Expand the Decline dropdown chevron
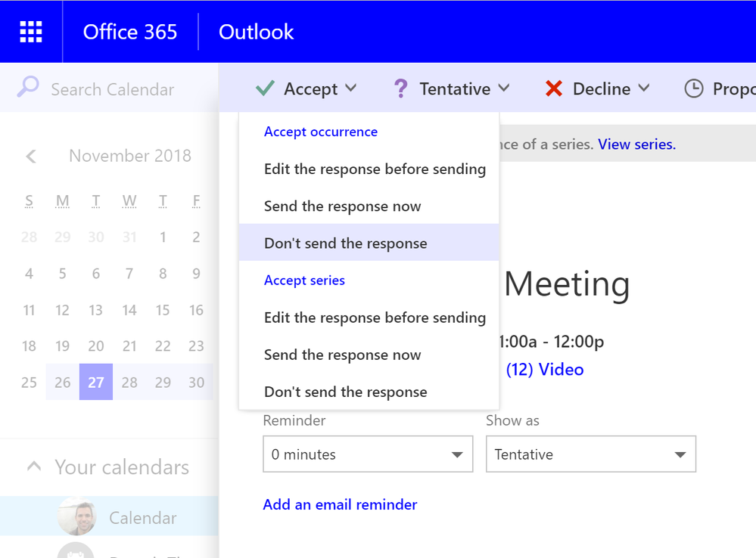The image size is (756, 558). [644, 88]
